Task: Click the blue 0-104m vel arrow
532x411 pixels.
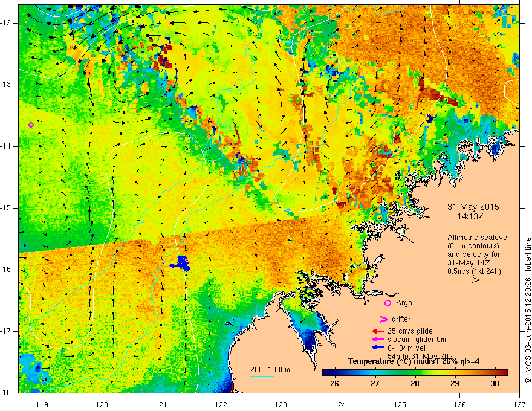Action: (378, 348)
